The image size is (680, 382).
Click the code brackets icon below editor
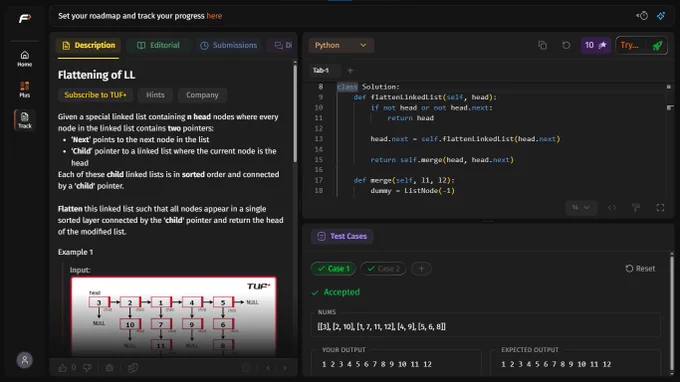coord(612,208)
